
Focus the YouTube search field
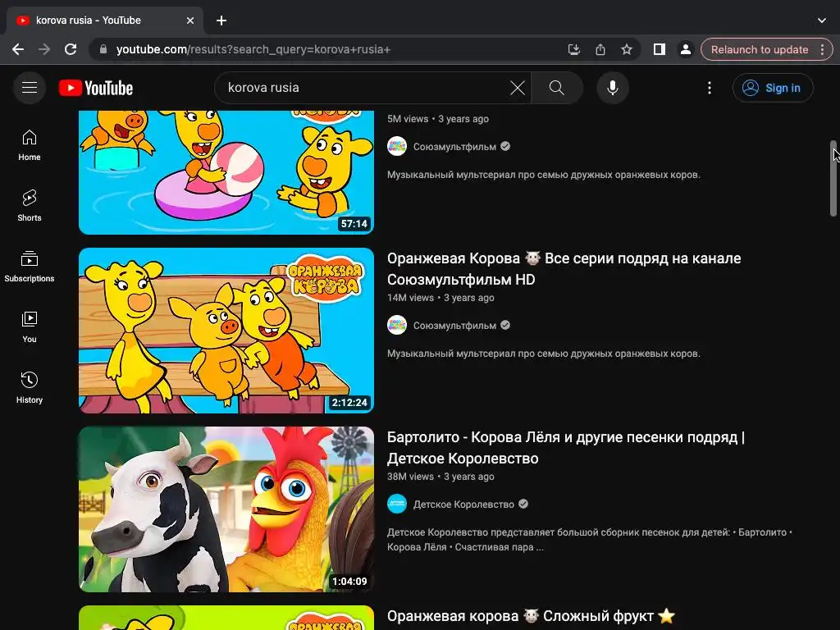(364, 88)
